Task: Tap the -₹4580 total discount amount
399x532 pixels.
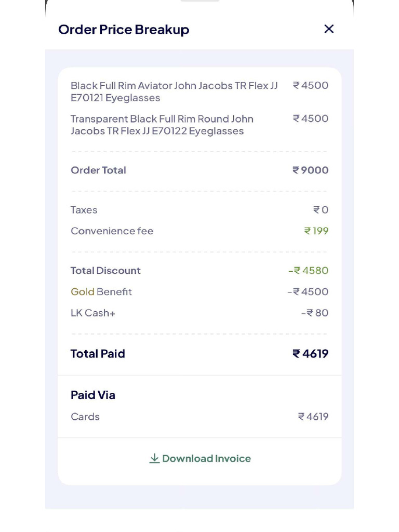Action: tap(309, 271)
